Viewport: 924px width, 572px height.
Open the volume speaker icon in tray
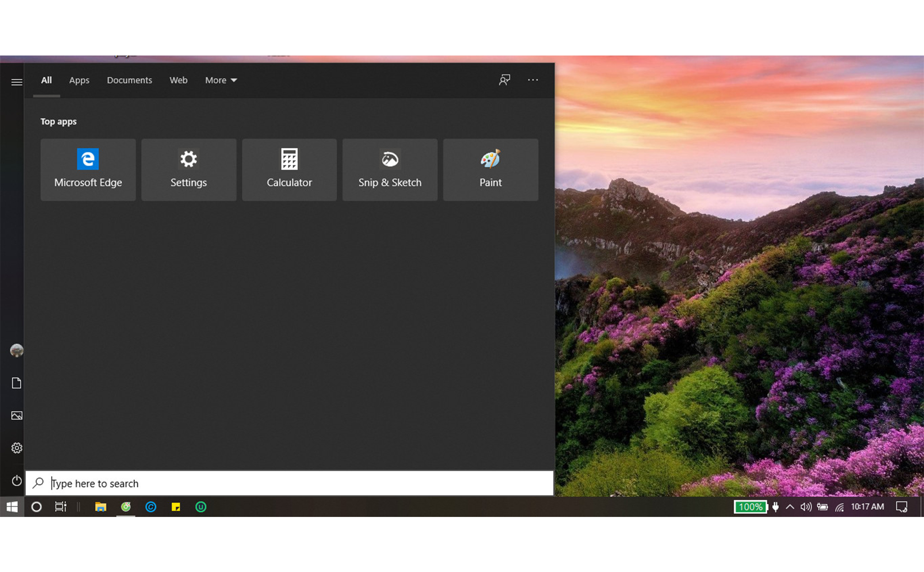coord(806,507)
